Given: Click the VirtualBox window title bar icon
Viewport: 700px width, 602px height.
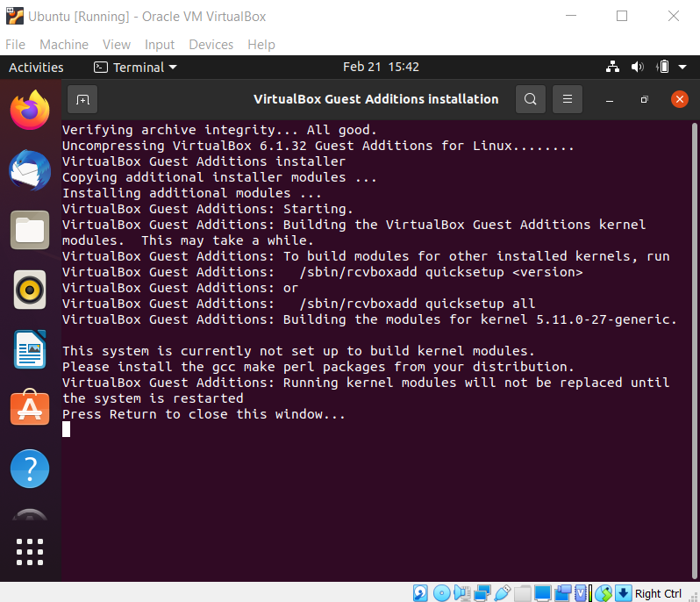Looking at the screenshot, I should click(15, 16).
